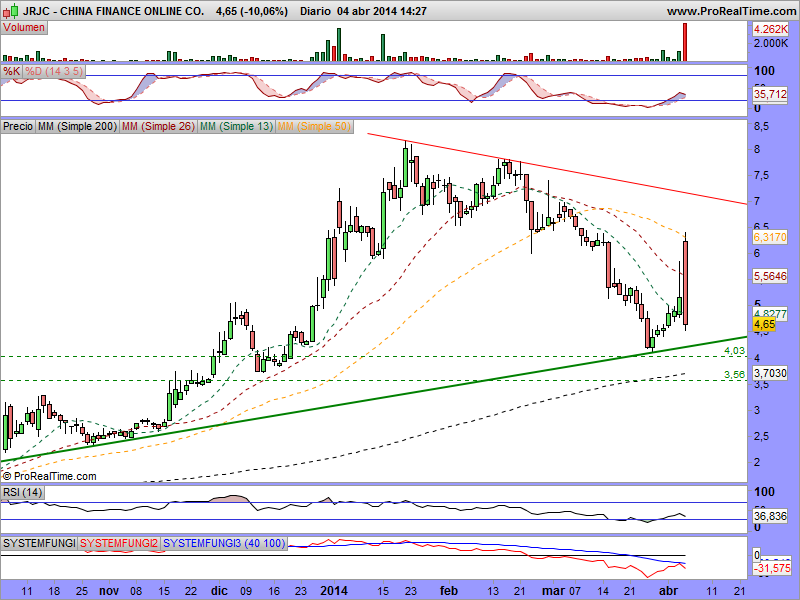Click the mar month label on time axis
This screenshot has width=800, height=600.
click(x=553, y=591)
